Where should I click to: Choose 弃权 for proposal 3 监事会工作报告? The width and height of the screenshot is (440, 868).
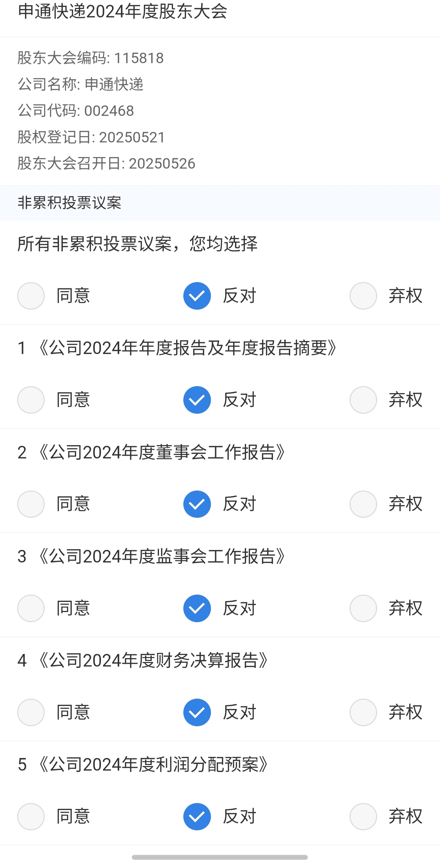click(x=363, y=608)
